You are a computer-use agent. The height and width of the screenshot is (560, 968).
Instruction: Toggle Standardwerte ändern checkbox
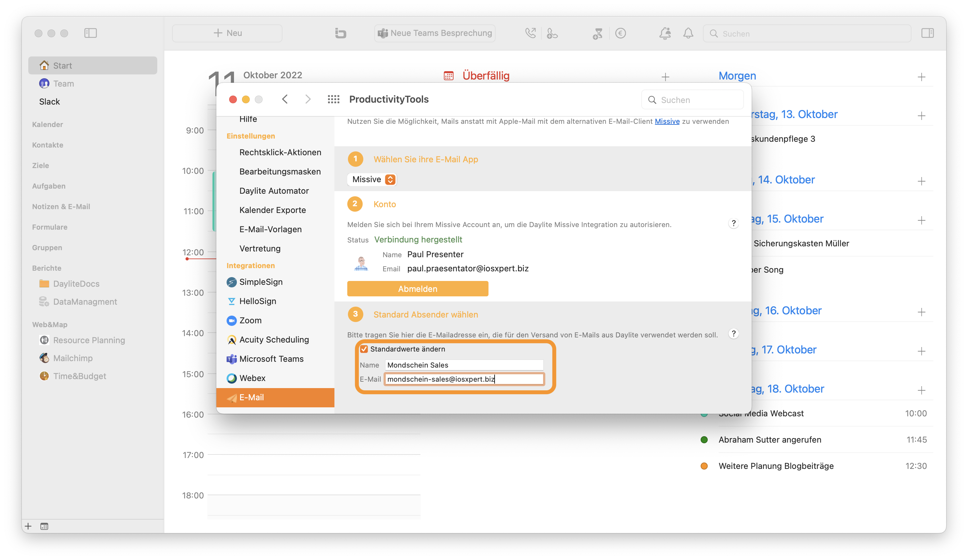[x=363, y=349]
